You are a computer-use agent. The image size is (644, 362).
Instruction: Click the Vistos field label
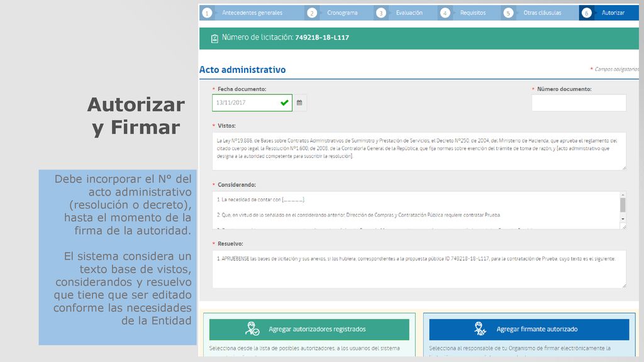coord(226,126)
